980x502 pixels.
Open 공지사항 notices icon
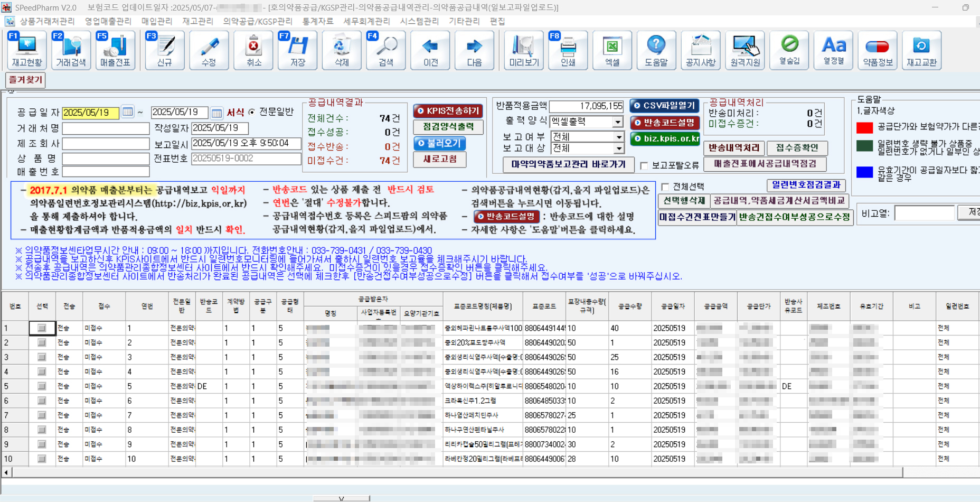pyautogui.click(x=701, y=50)
